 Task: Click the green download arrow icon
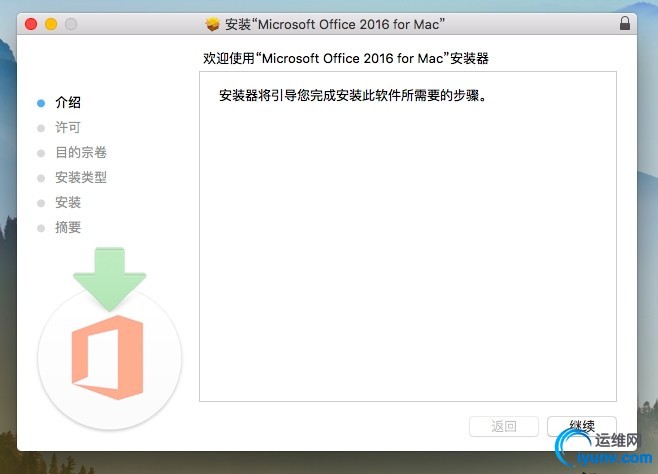pos(110,279)
